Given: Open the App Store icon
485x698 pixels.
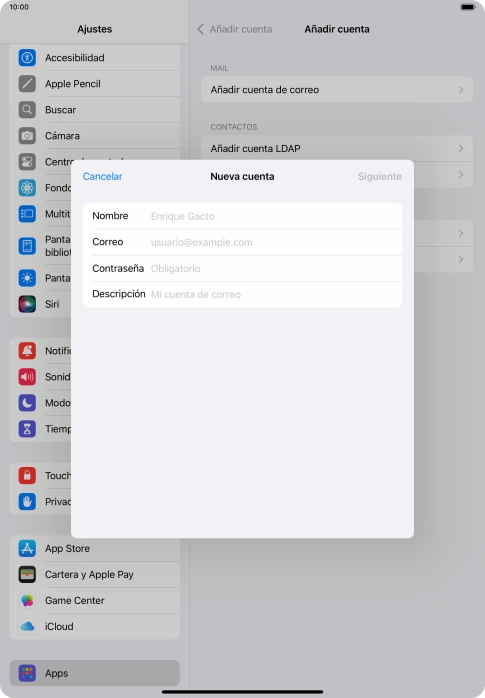Looking at the screenshot, I should point(27,548).
